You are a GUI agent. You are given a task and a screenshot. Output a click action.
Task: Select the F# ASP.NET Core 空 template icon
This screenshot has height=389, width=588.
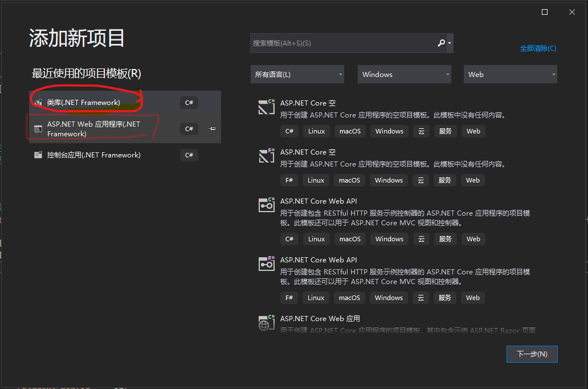coord(267,156)
